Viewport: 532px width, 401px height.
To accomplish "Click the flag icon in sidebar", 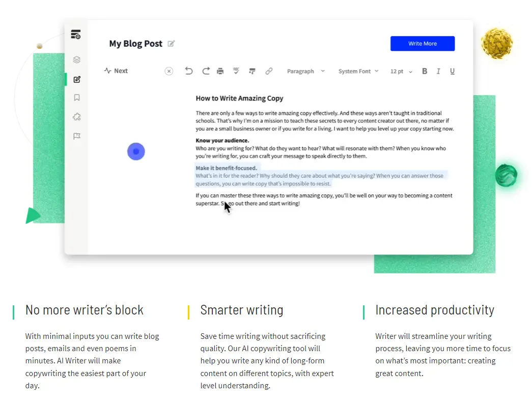I will point(77,136).
